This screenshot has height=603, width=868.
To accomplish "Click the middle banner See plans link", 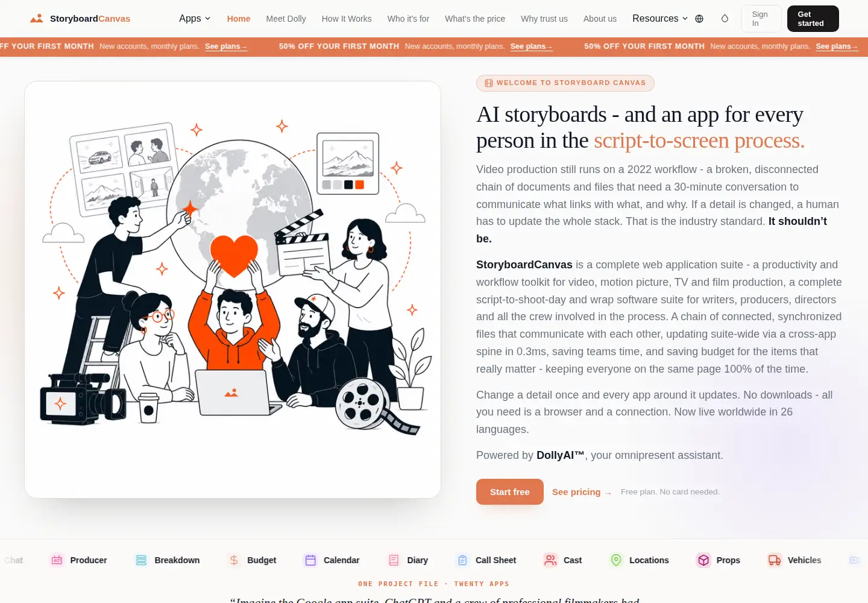I will (x=531, y=46).
